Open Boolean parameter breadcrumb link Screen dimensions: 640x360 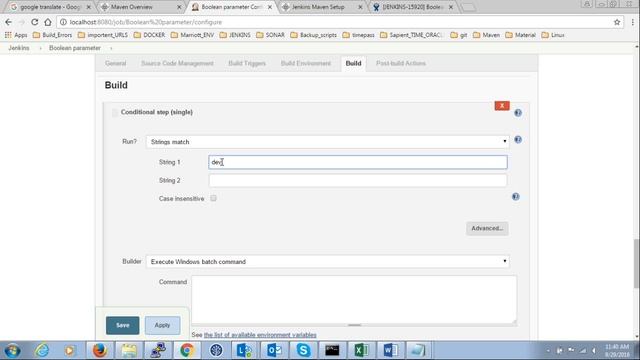click(75, 48)
